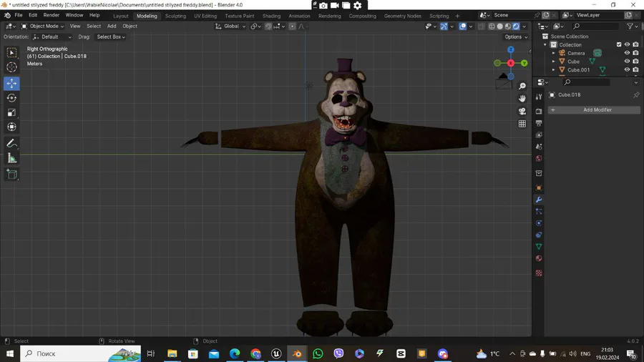The image size is (644, 362).
Task: Toggle Collection viewport visibility eye
Action: coord(627,44)
